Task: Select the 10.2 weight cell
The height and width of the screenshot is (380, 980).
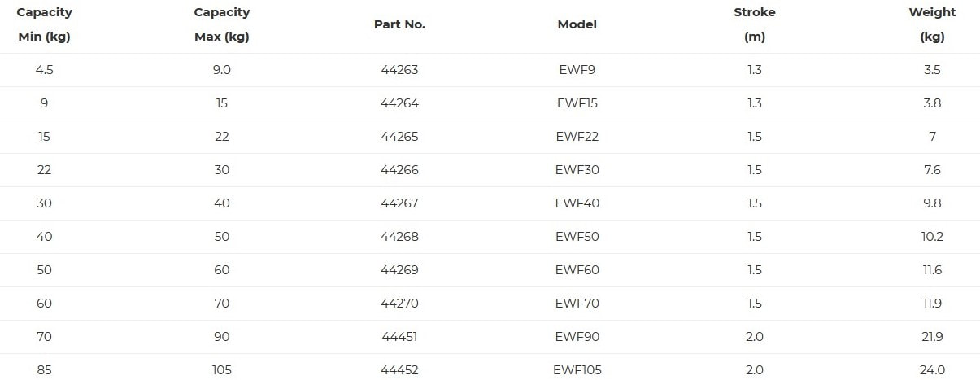Action: click(x=932, y=237)
